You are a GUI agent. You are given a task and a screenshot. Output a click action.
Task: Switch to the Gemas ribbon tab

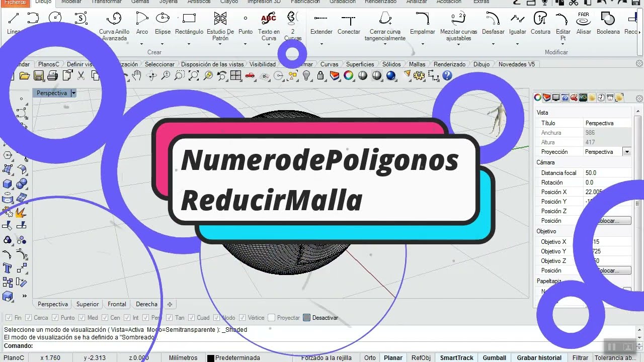click(x=140, y=2)
